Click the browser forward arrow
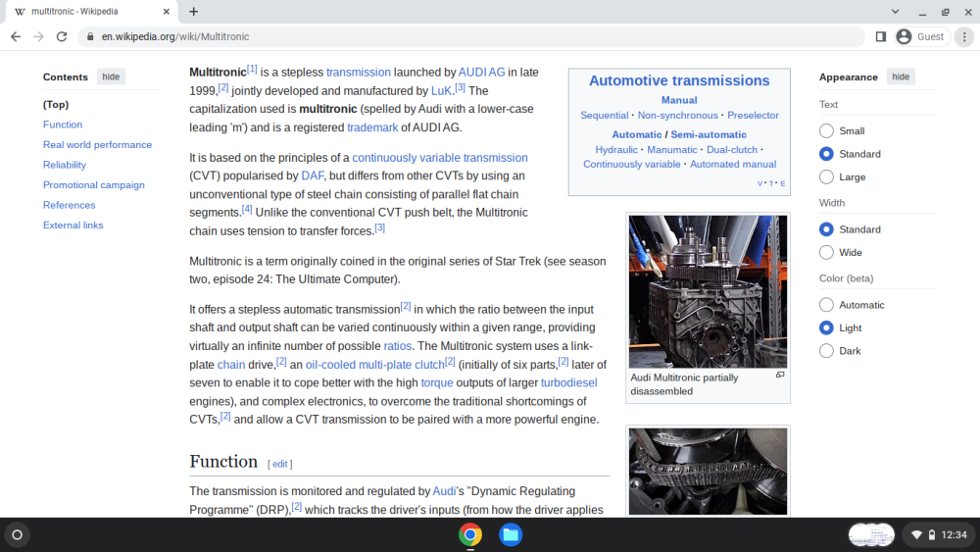The width and height of the screenshot is (980, 552). coord(39,37)
